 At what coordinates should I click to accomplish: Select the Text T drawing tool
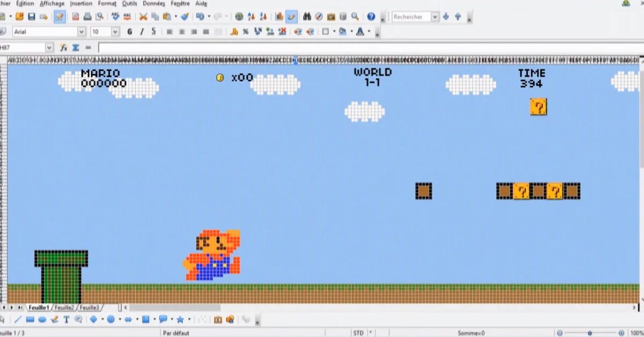tap(67, 319)
